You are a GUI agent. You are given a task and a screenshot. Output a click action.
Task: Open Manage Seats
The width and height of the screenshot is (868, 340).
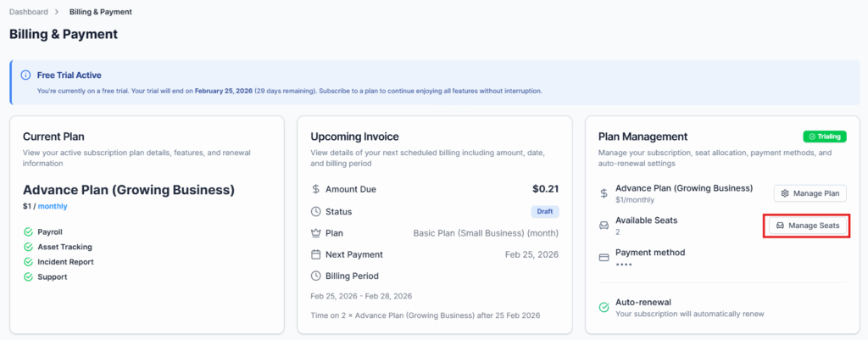[806, 226]
